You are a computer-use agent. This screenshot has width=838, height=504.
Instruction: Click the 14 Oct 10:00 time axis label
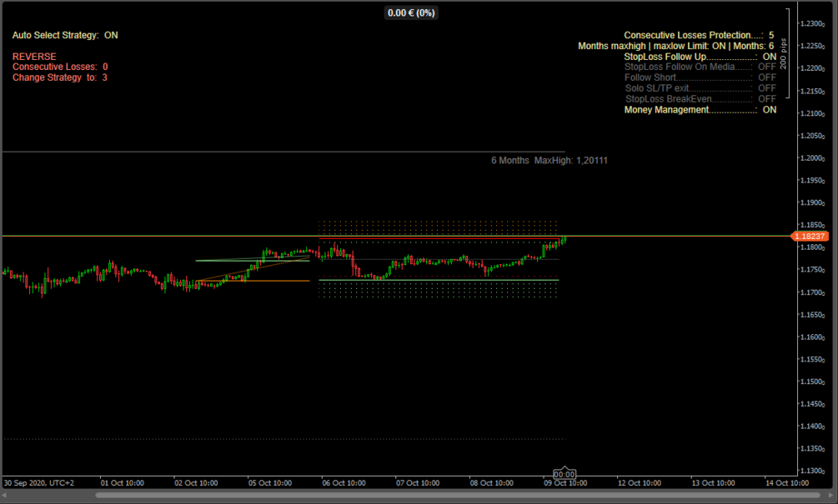point(787,482)
